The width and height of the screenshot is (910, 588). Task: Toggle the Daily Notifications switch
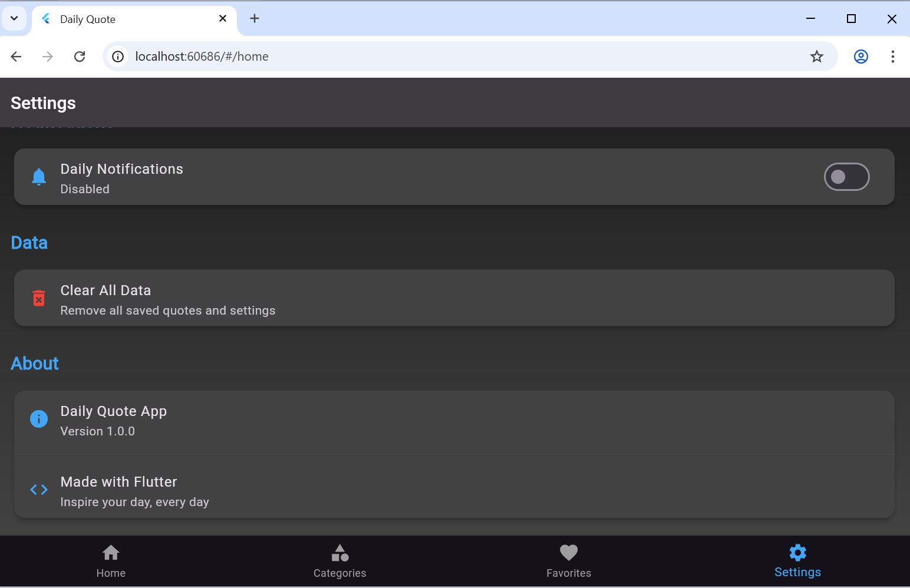[x=846, y=177]
